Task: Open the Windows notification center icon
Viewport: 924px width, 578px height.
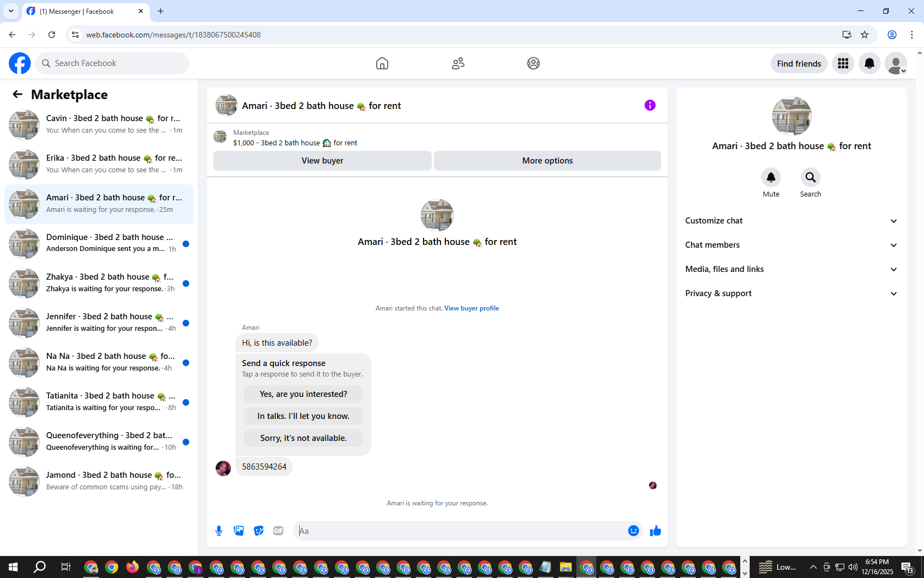Action: click(908, 567)
